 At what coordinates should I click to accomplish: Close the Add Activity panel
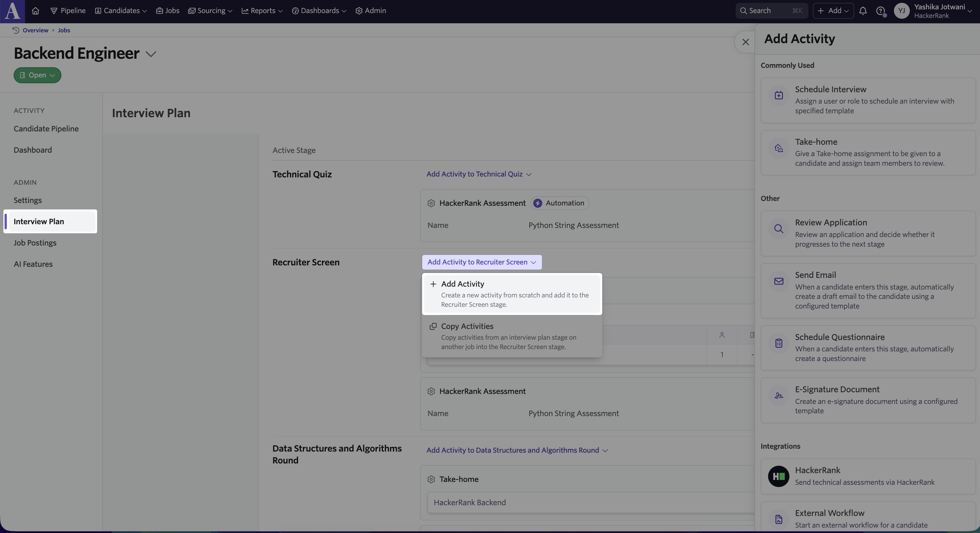746,42
